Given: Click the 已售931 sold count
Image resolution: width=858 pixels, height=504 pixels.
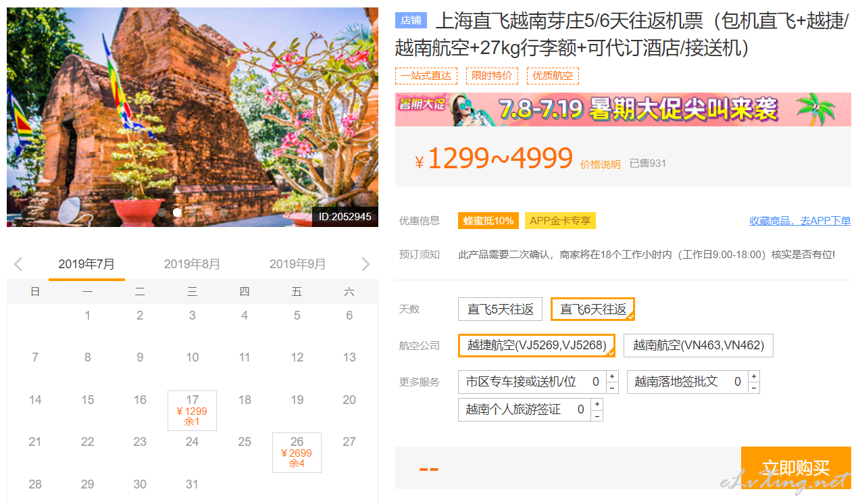Looking at the screenshot, I should (x=648, y=163).
